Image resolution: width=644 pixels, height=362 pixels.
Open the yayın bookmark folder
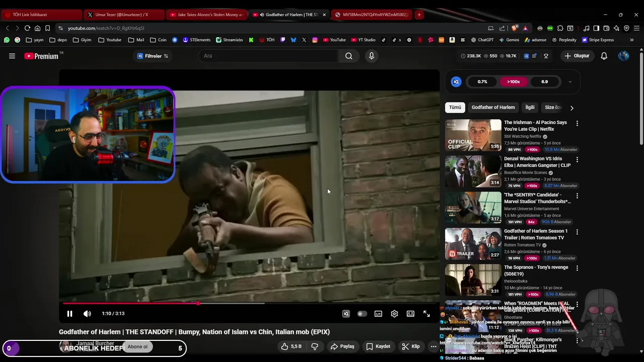coord(34,40)
